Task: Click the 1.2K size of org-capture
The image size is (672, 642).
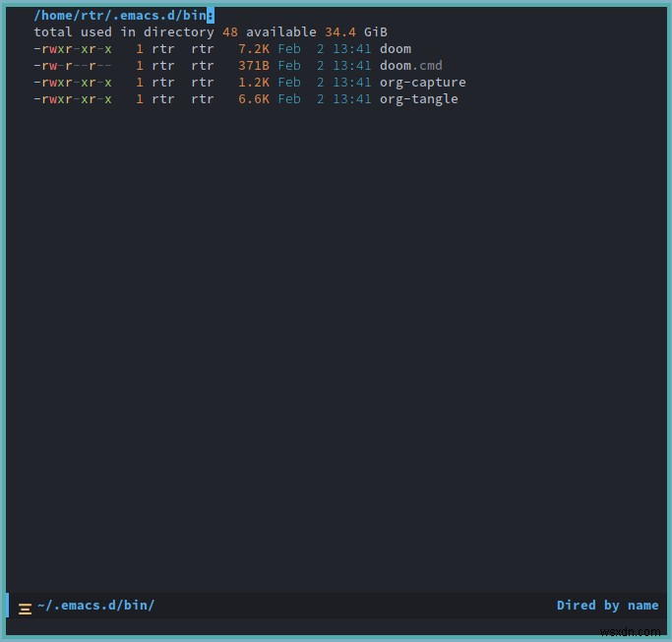Action: click(x=254, y=83)
